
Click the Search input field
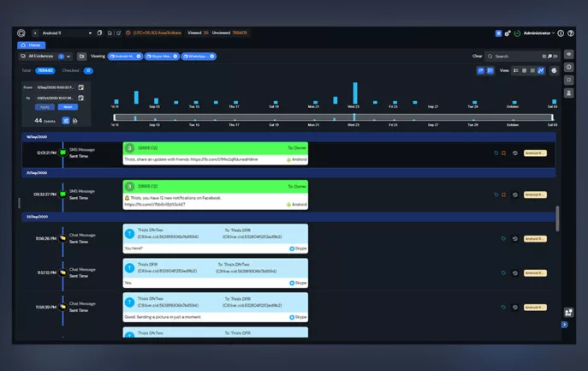click(514, 57)
